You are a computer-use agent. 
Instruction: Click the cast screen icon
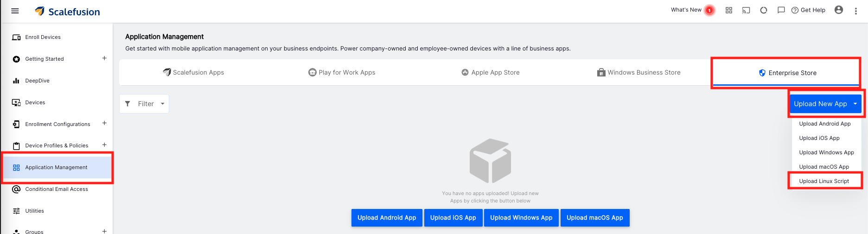(746, 10)
